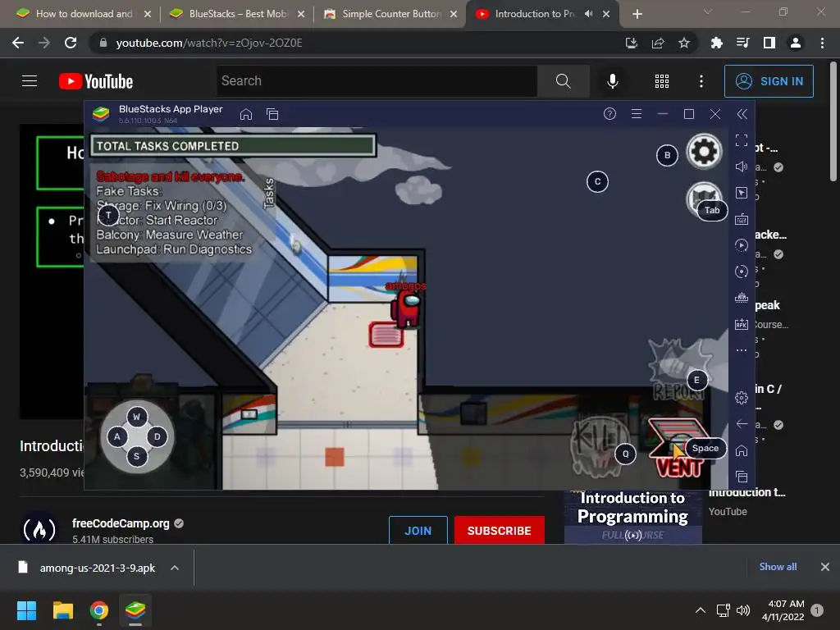Screen dimensions: 840x630
Task: Open more options ellipsis in BlueStacks sidebar
Action: (x=742, y=350)
